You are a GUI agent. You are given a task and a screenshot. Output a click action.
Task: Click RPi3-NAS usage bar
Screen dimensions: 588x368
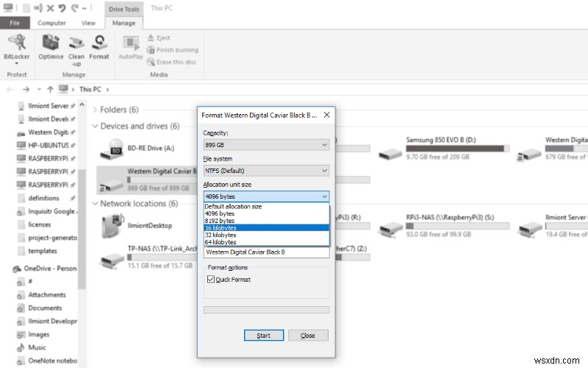[x=457, y=226]
